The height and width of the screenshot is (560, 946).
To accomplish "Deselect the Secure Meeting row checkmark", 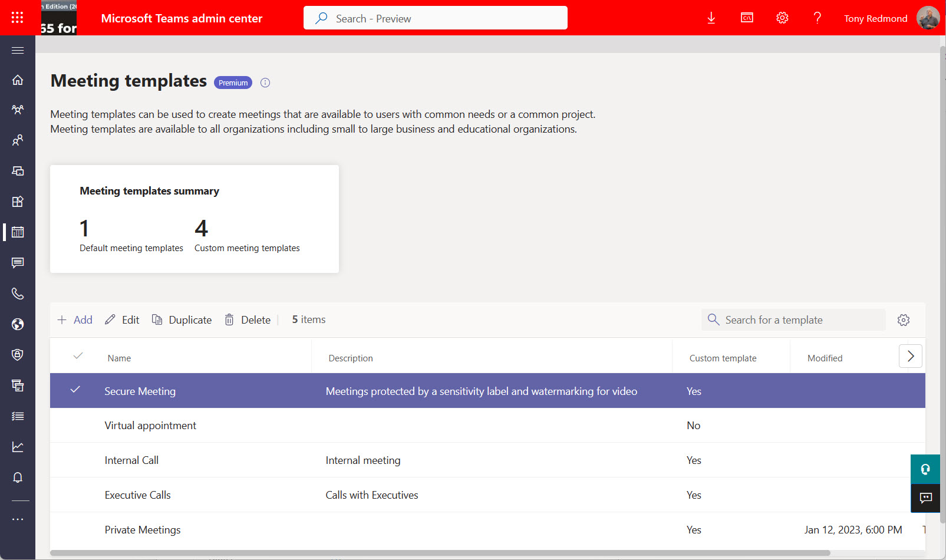I will click(75, 390).
